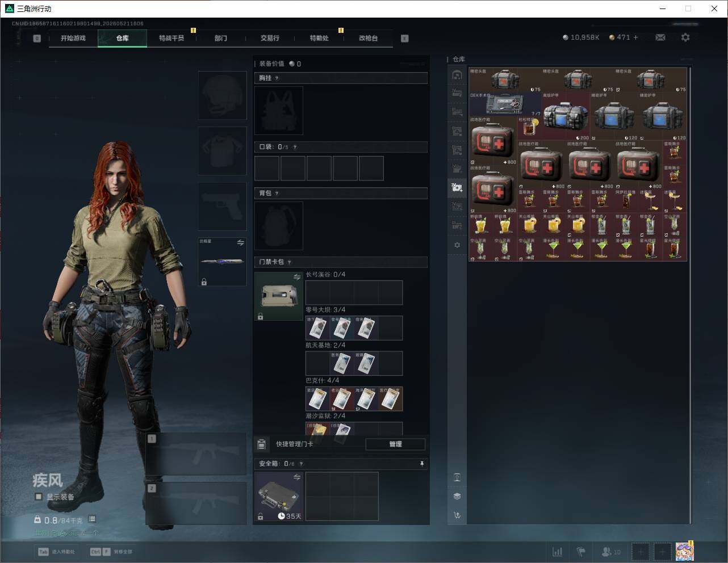This screenshot has width=728, height=563.
Task: Click the swap arrows on the 北极星 slot
Action: tap(241, 242)
